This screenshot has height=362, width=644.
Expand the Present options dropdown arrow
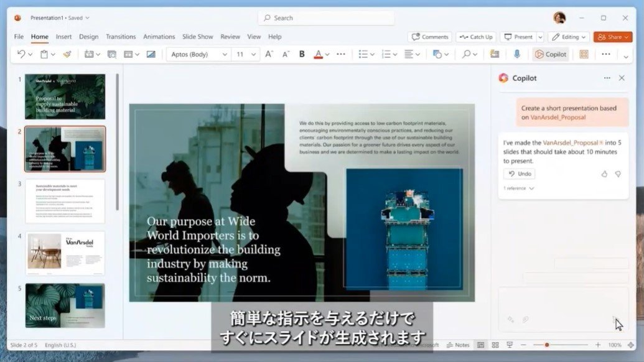pos(541,37)
